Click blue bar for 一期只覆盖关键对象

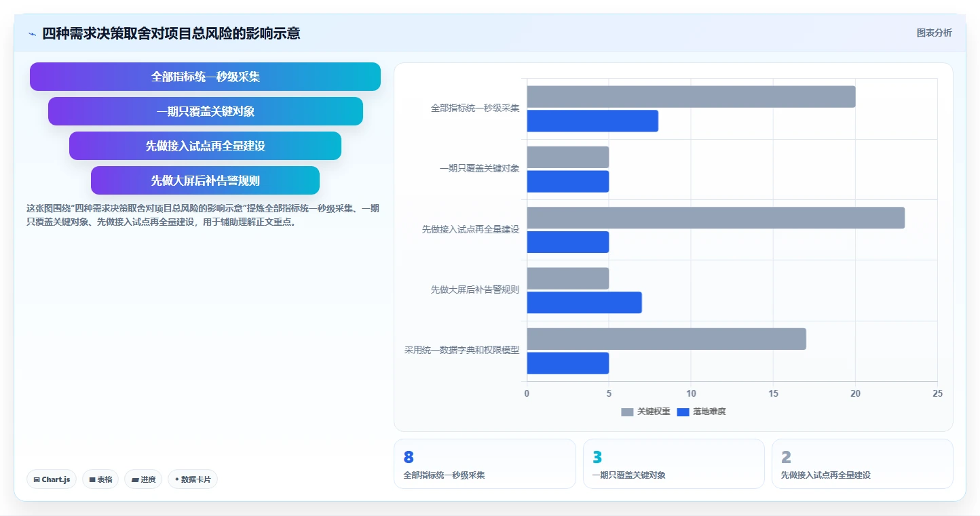click(568, 181)
